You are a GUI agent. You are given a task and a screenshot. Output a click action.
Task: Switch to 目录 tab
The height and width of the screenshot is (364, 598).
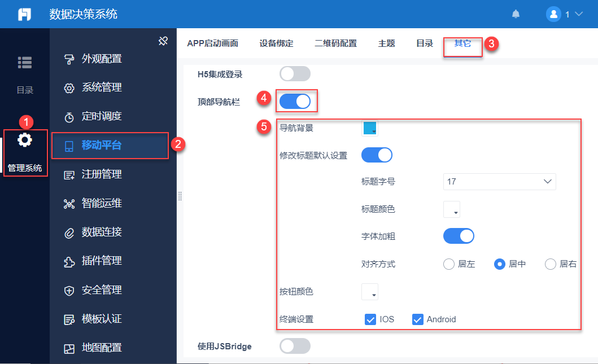point(425,43)
